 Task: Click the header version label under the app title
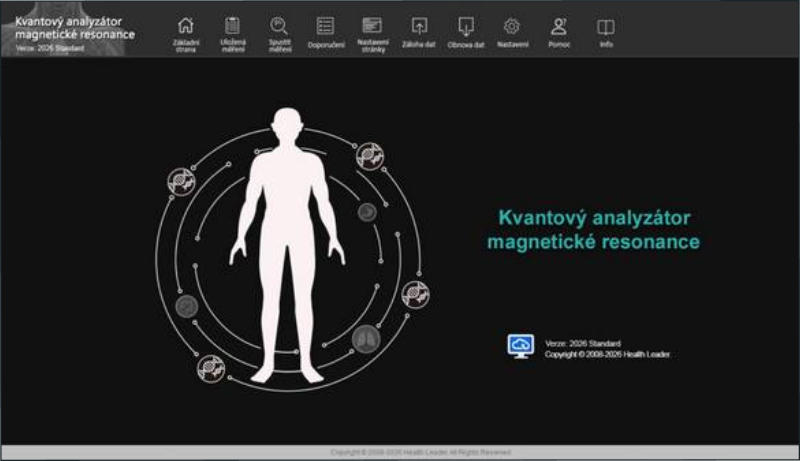pos(50,47)
